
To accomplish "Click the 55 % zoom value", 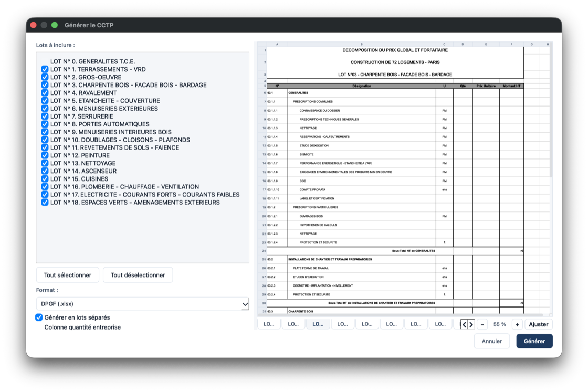I will (499, 324).
